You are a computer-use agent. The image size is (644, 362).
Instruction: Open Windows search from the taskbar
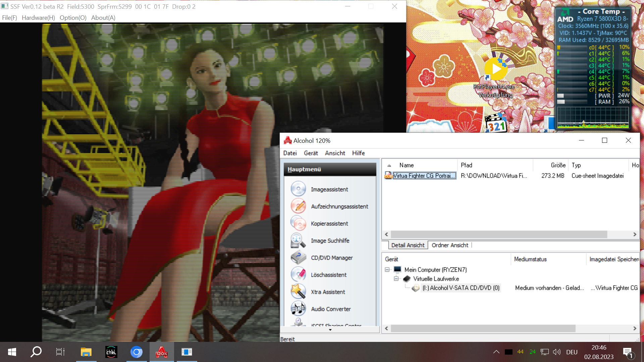tap(36, 352)
